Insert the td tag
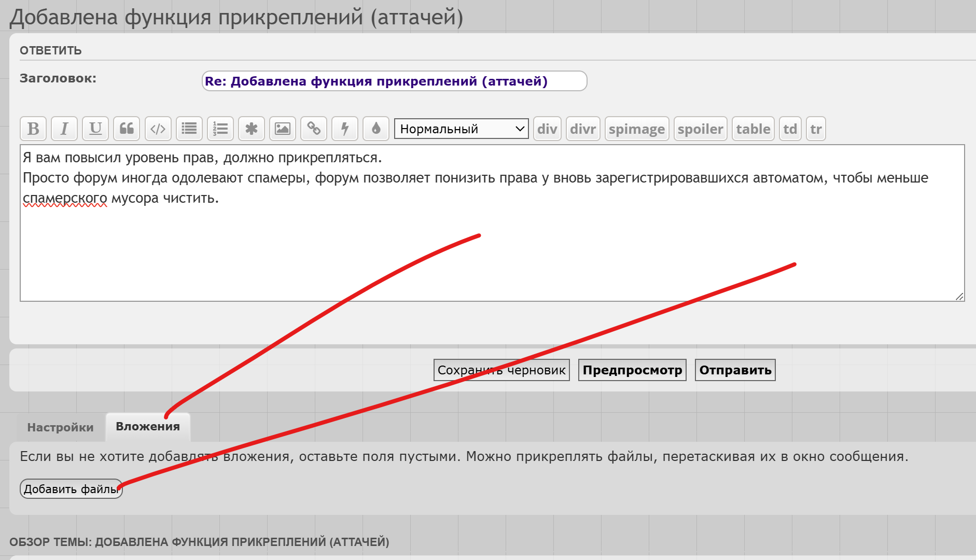Screen dimensions: 976x560 [790, 129]
